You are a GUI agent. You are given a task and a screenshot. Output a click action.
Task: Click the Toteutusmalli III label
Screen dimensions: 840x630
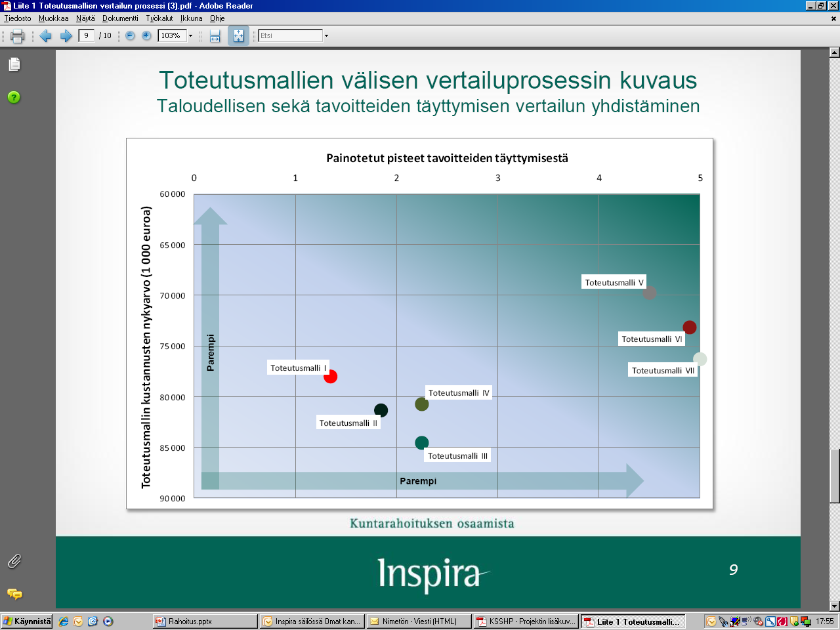457,456
